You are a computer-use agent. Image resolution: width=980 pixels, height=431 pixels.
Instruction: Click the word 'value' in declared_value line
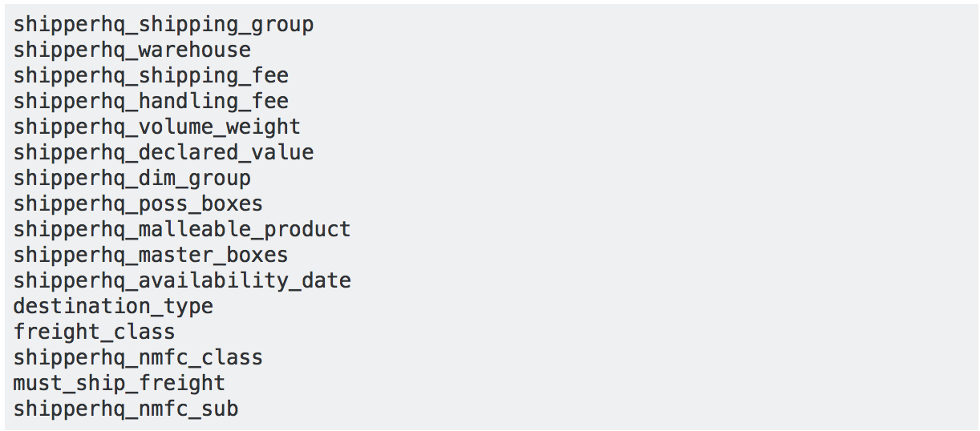[282, 153]
